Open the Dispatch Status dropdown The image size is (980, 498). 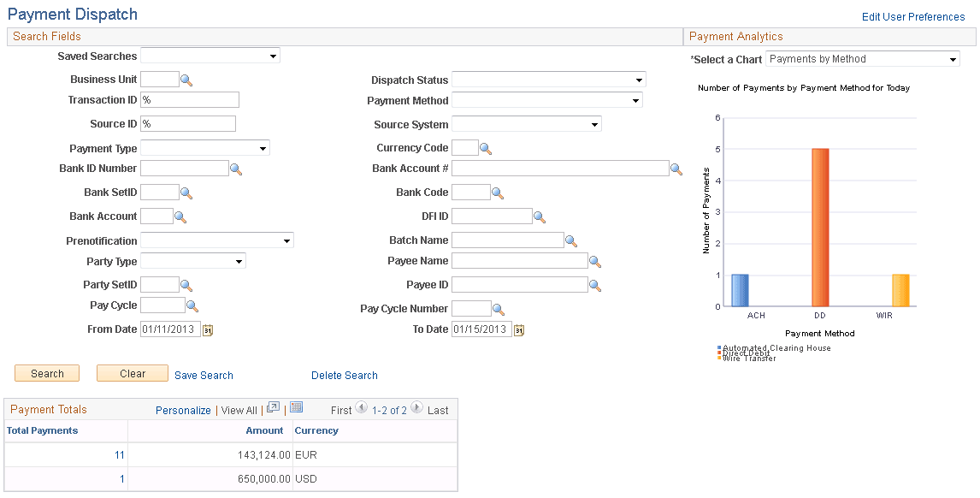click(638, 79)
